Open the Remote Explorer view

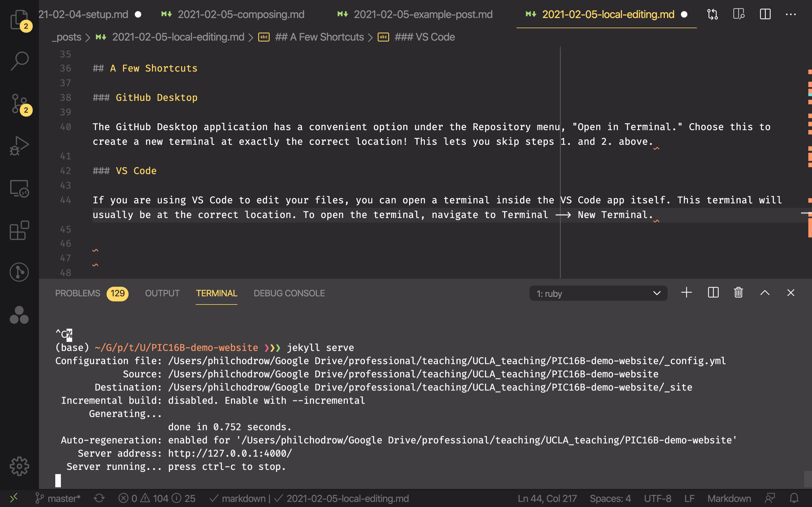19,189
